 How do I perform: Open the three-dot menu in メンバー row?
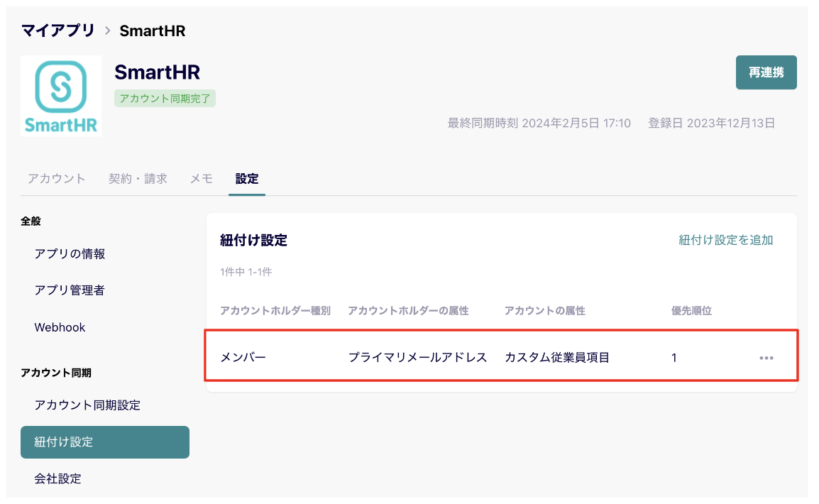766,358
